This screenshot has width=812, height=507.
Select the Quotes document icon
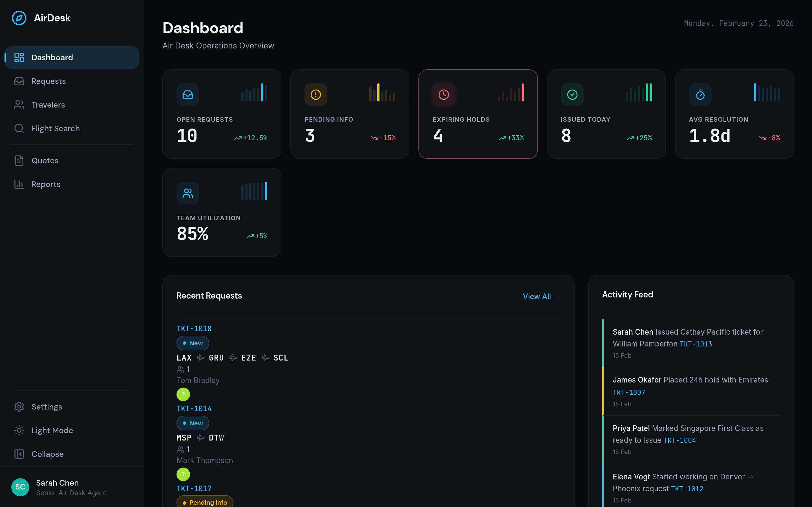[19, 160]
